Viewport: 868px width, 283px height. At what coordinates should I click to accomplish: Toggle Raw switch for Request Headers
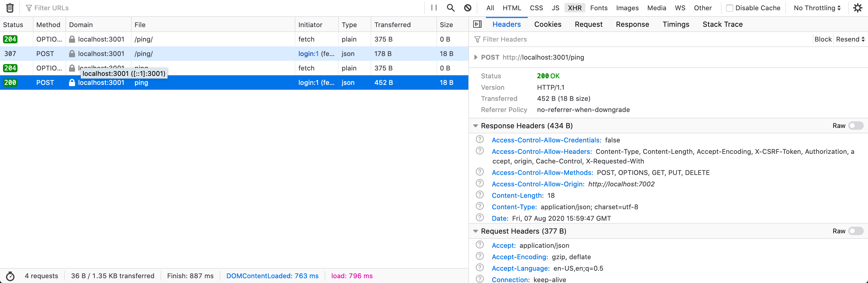point(856,231)
